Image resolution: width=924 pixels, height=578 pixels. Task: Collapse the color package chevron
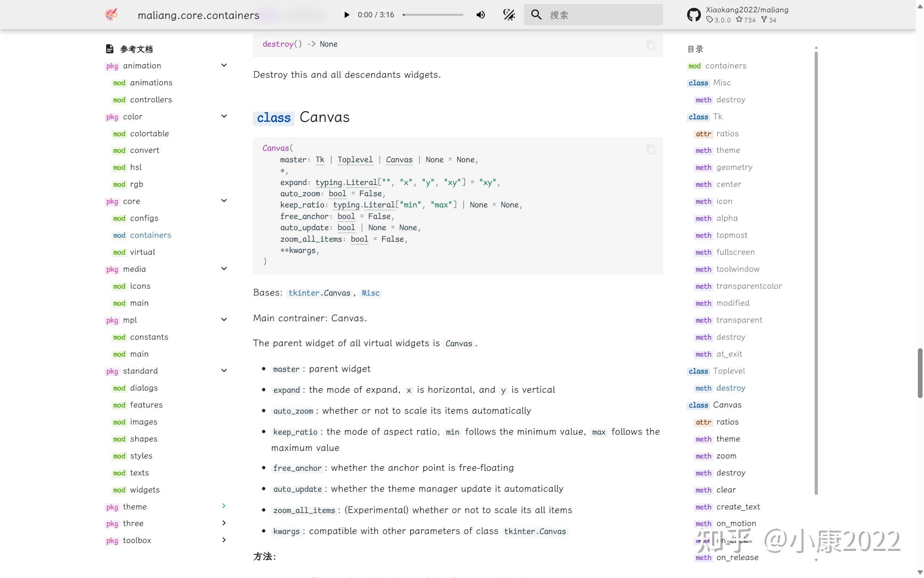224,116
